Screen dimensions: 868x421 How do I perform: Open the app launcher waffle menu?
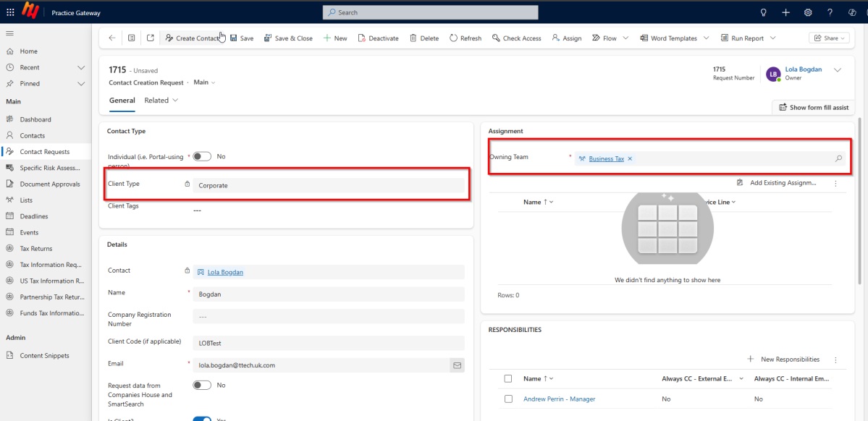(11, 12)
